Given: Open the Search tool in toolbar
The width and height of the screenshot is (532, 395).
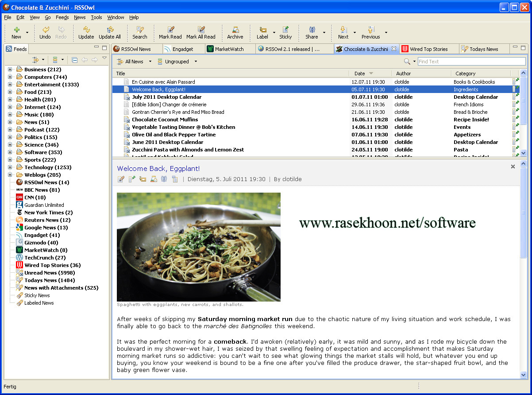Looking at the screenshot, I should click(140, 32).
